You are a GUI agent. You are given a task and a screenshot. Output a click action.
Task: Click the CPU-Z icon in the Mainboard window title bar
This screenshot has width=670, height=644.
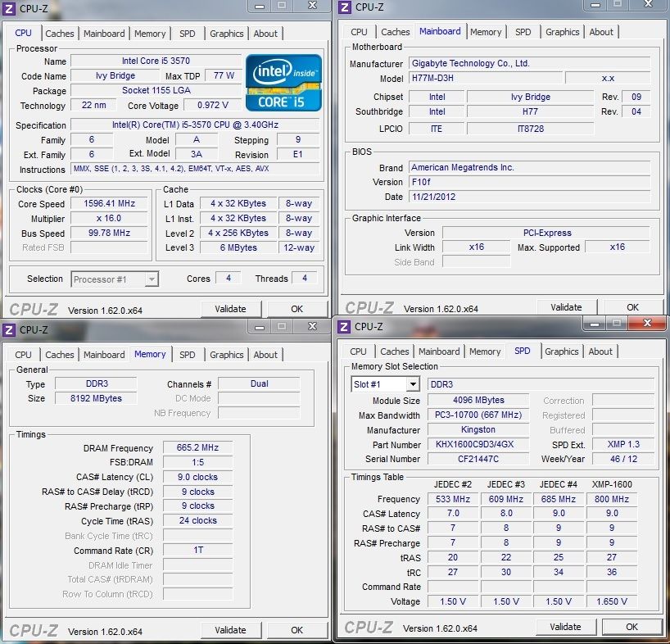[x=345, y=7]
